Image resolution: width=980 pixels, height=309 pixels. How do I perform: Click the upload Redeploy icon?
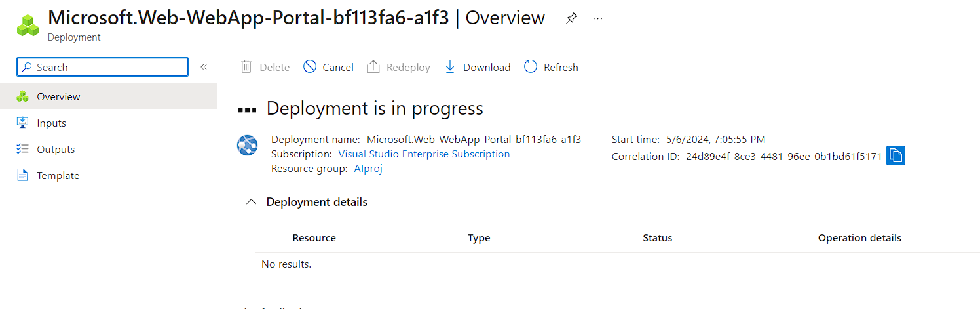(373, 66)
